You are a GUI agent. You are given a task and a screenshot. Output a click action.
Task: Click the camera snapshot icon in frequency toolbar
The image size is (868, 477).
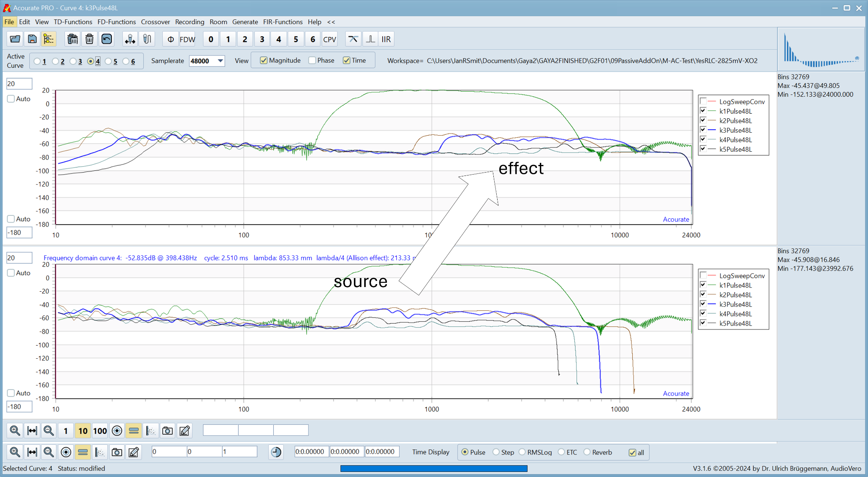[167, 431]
